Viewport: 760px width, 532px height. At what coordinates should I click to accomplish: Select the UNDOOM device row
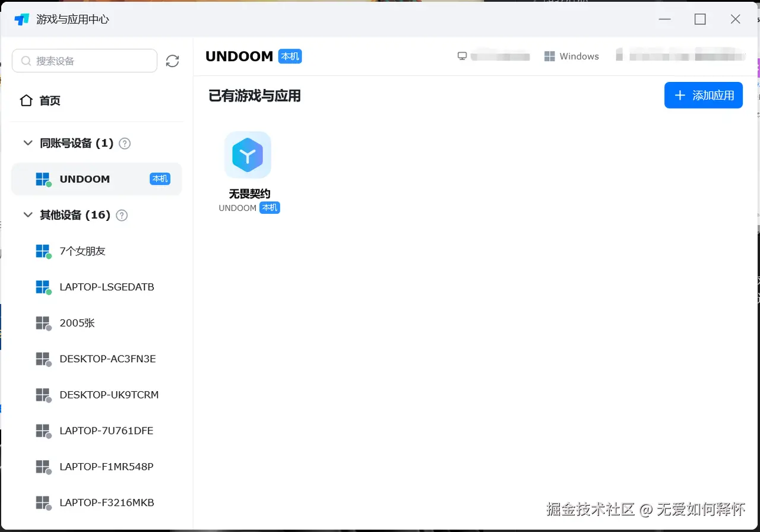pos(97,179)
